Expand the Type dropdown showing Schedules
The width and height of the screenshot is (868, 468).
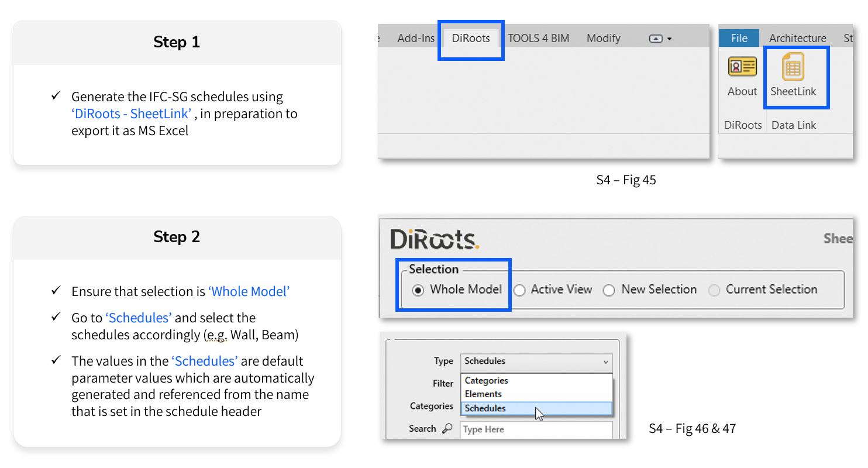click(x=536, y=362)
